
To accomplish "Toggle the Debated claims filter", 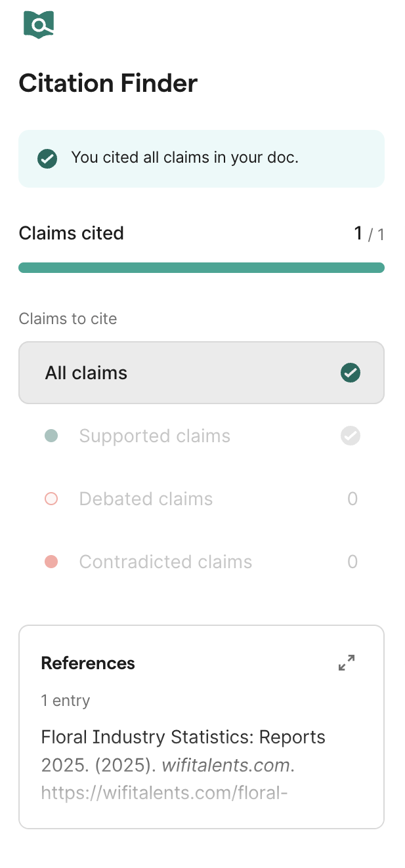I will coord(146,499).
